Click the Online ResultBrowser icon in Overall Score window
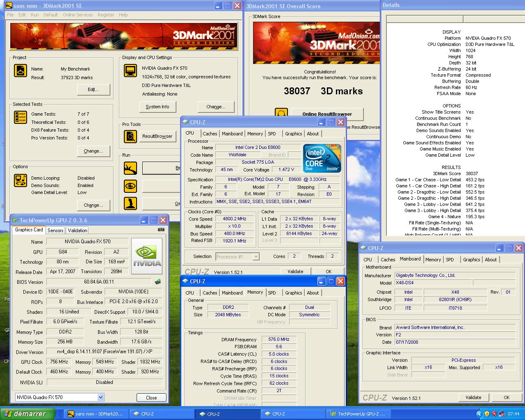Screen dimensions: 525x420 (281, 114)
